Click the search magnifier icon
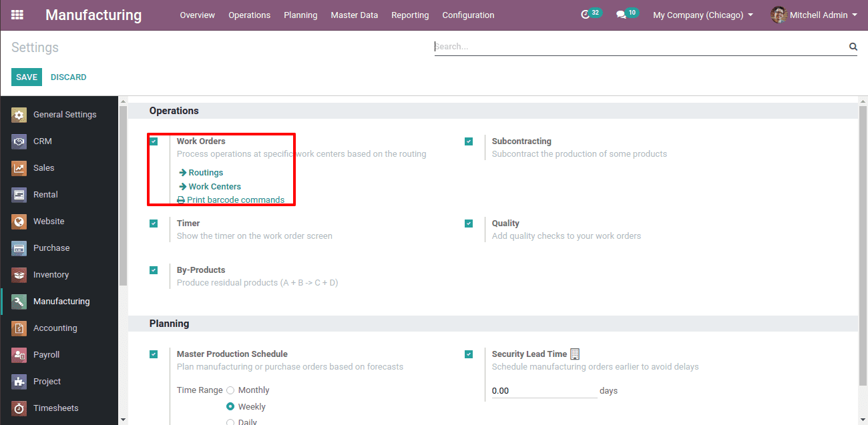This screenshot has width=868, height=425. (x=853, y=47)
